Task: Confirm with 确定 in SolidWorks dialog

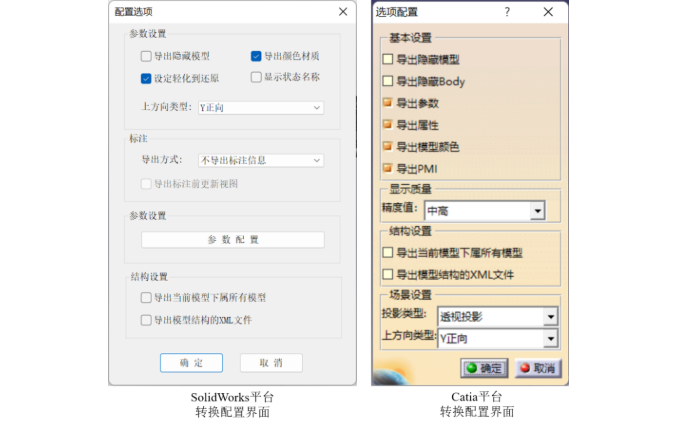Action: click(191, 363)
